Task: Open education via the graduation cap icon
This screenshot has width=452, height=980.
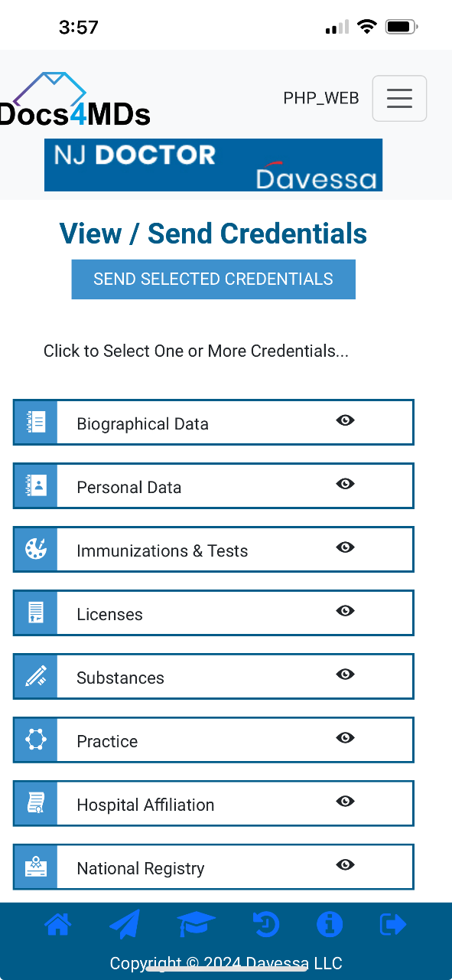Action: point(197,924)
